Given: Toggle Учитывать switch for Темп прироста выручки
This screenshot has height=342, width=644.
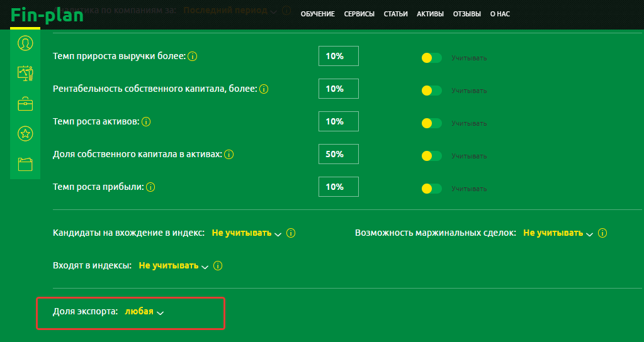Looking at the screenshot, I should [431, 58].
